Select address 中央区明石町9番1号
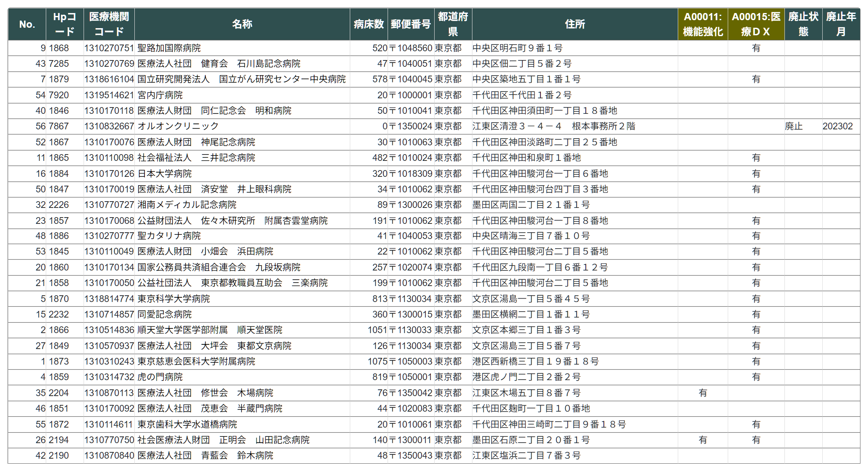868x470 pixels. pyautogui.click(x=575, y=48)
